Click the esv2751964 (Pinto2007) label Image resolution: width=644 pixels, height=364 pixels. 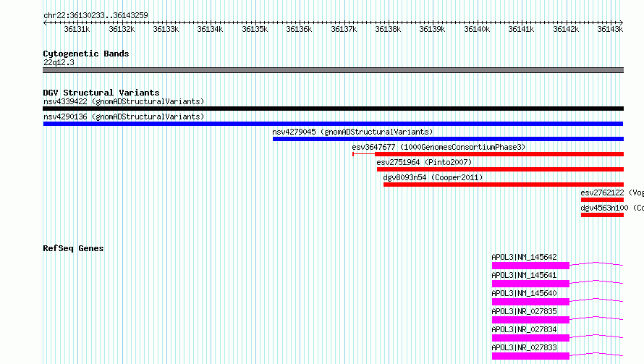424,162
